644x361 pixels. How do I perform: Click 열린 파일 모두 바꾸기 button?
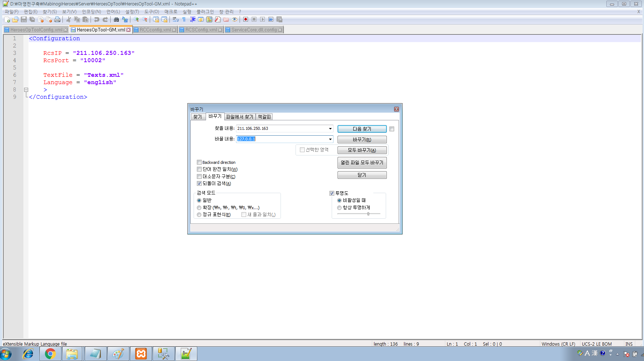click(x=362, y=162)
